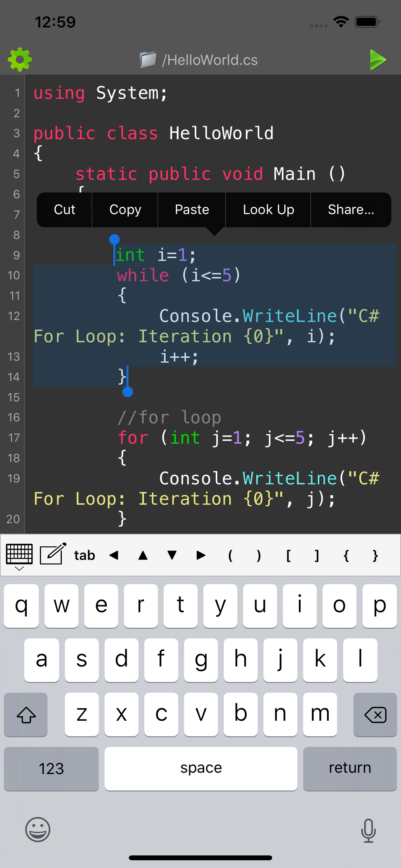Tap the 12:59 clock in status bar
401x868 pixels.
coord(55,22)
